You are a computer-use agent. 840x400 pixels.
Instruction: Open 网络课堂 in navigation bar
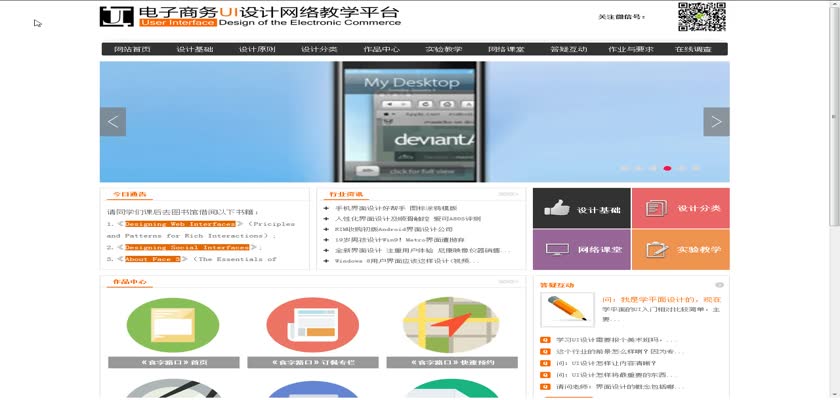(x=506, y=49)
